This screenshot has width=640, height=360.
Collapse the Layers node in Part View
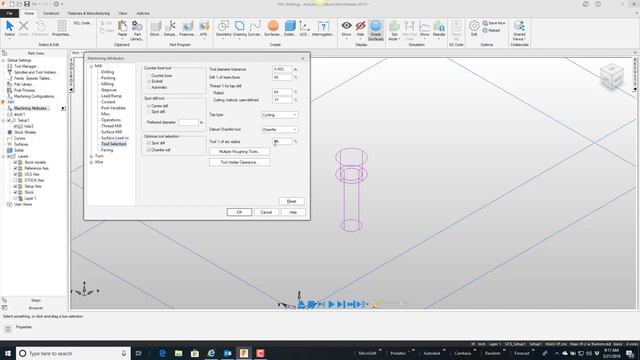(4, 156)
